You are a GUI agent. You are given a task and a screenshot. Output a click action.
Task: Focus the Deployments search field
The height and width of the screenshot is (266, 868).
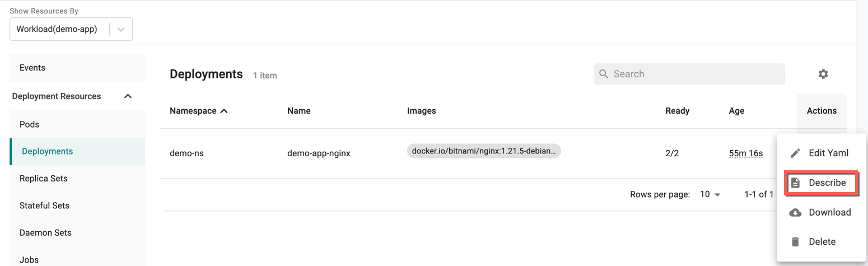pos(689,74)
